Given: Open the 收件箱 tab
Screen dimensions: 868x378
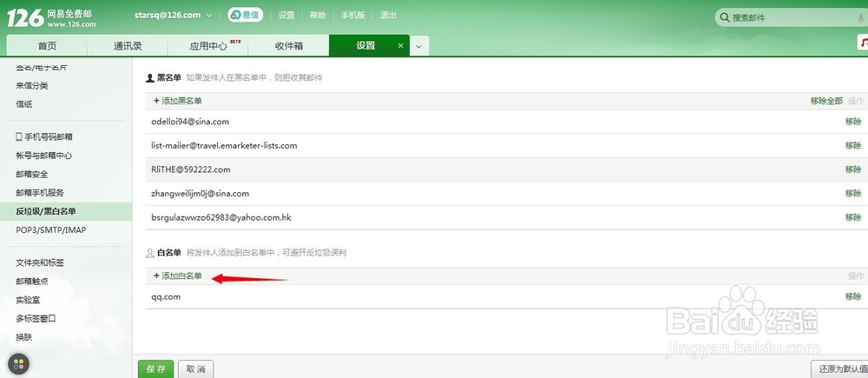Looking at the screenshot, I should point(289,46).
